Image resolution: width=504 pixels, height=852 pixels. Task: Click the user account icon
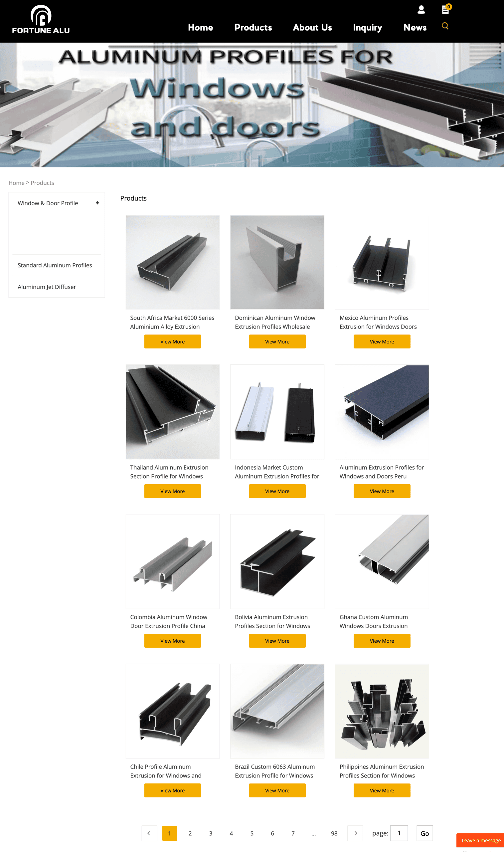click(421, 10)
